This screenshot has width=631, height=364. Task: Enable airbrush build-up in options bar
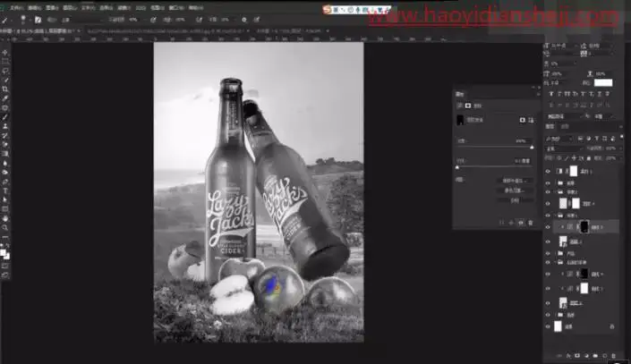tap(199, 20)
